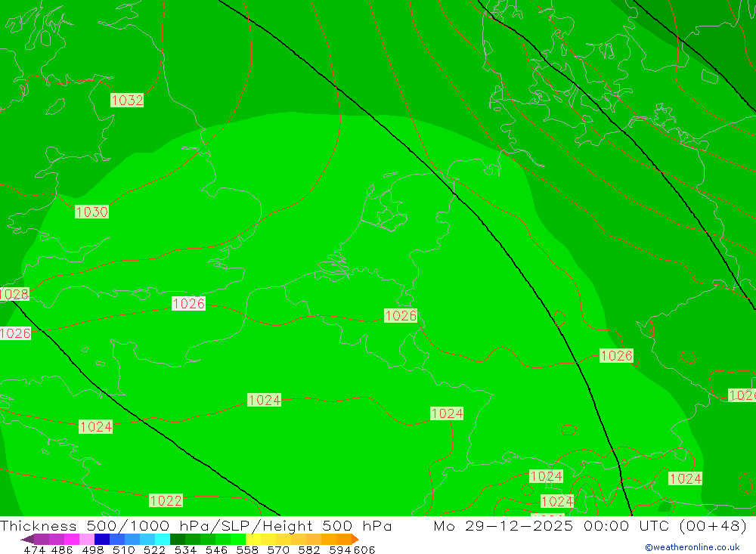Click the '(00+48)' forecast offset text

pyautogui.click(x=713, y=525)
